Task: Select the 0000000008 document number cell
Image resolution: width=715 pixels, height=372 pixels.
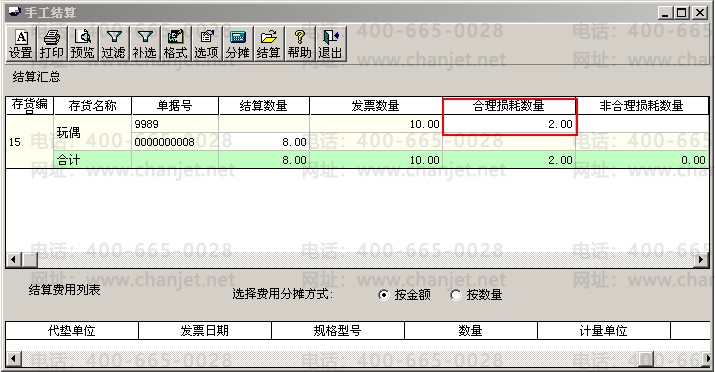Action: (x=175, y=142)
